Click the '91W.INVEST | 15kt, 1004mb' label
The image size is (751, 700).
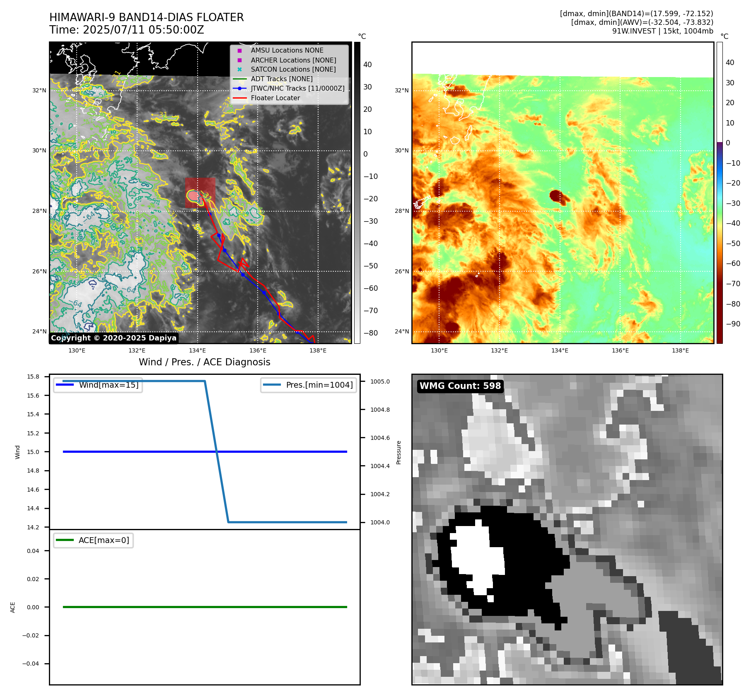pyautogui.click(x=663, y=31)
